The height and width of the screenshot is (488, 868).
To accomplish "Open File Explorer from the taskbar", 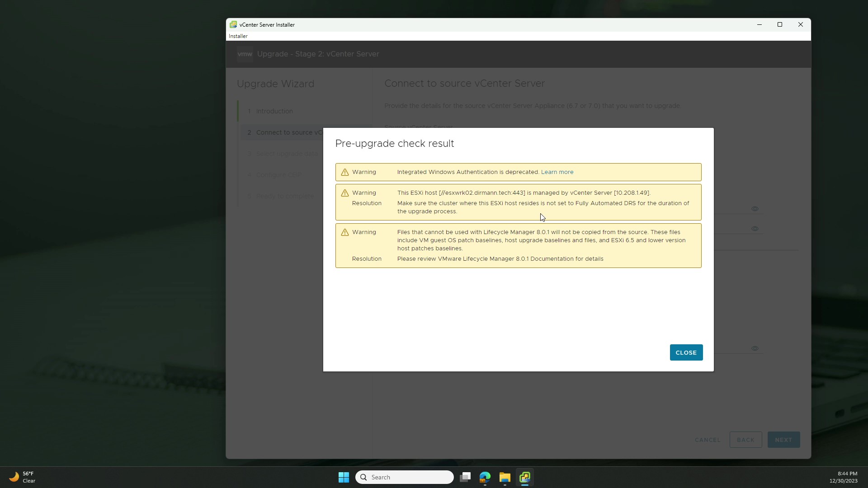I will [505, 477].
